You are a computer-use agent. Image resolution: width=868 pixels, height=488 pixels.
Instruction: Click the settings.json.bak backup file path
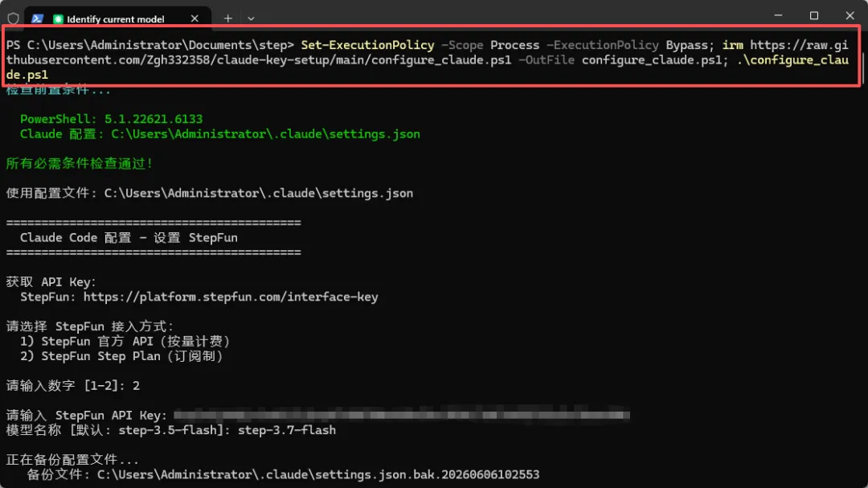tap(318, 474)
